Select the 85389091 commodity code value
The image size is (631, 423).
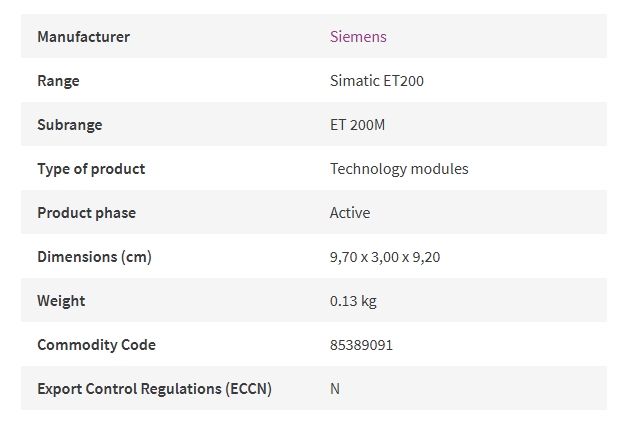point(361,345)
